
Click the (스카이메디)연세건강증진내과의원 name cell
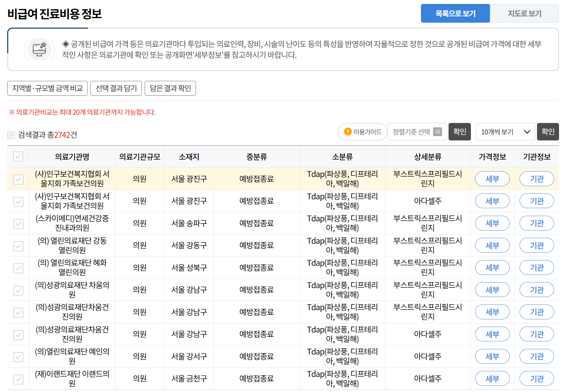click(x=72, y=223)
